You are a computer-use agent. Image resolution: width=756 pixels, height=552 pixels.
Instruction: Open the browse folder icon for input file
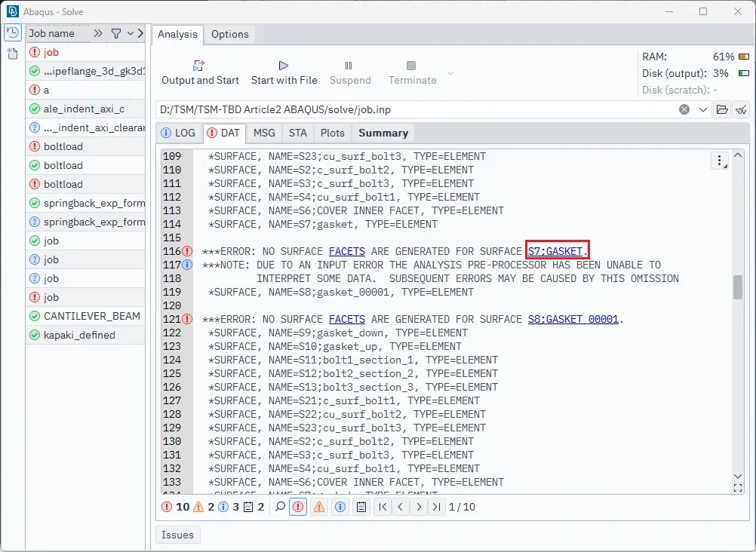tap(722, 109)
